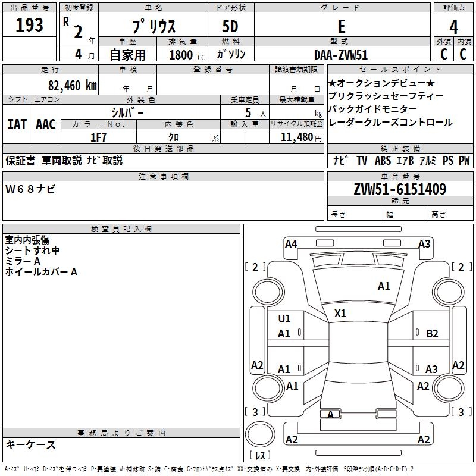
Task: Click the バックガイドモニター sales point
Action: 373,109
